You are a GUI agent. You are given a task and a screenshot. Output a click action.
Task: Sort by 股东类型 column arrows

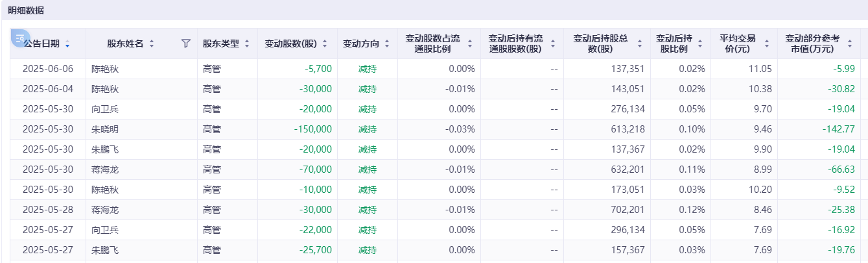pyautogui.click(x=247, y=44)
